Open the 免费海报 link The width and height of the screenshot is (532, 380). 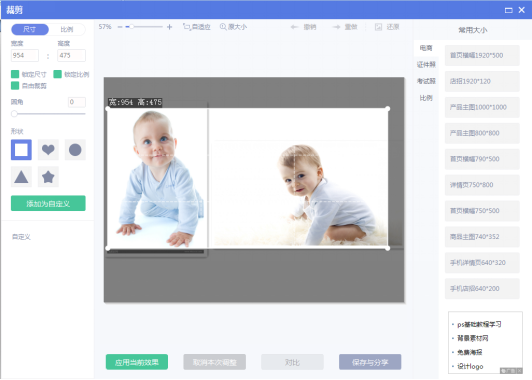coord(470,352)
